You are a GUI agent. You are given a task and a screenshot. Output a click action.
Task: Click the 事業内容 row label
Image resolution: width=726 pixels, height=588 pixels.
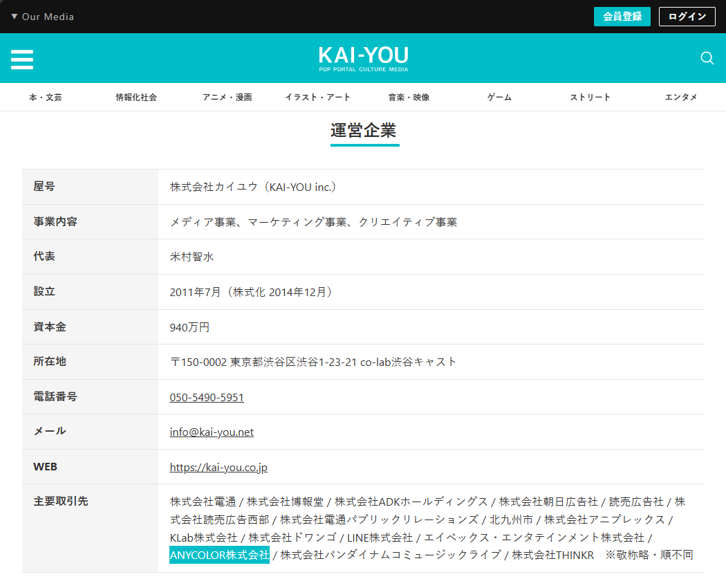tap(55, 221)
